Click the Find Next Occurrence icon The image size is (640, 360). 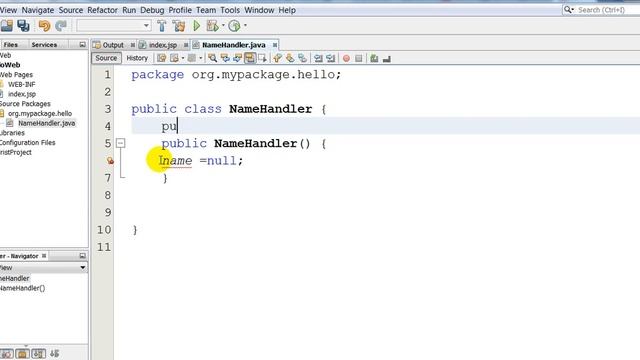[x=237, y=58]
